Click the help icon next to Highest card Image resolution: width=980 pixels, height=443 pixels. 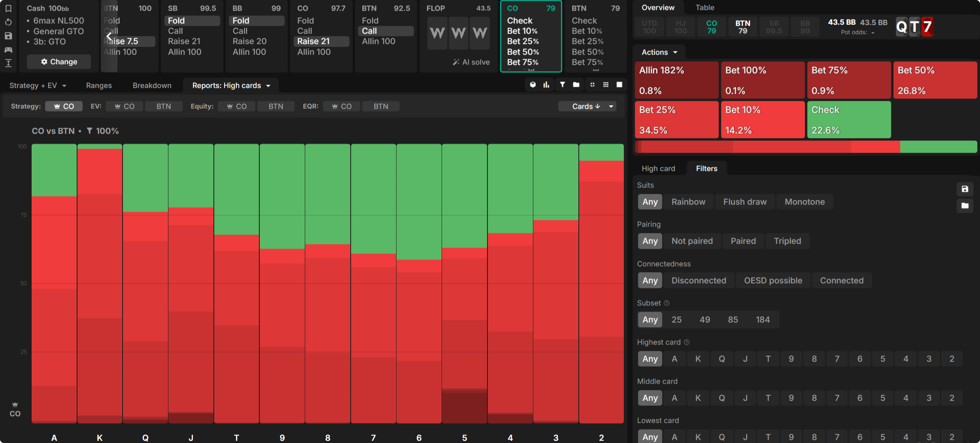(687, 342)
